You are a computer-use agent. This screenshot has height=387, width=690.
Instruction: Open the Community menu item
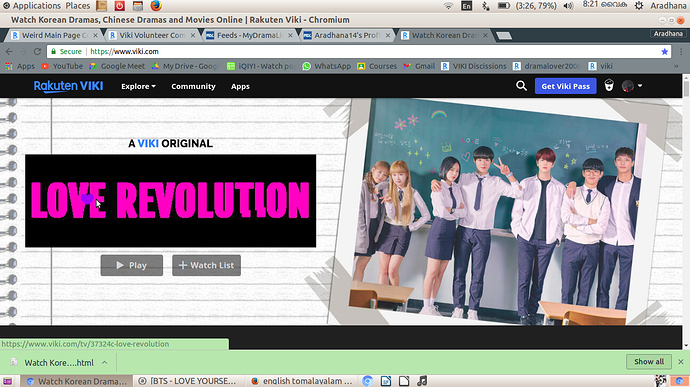click(194, 86)
